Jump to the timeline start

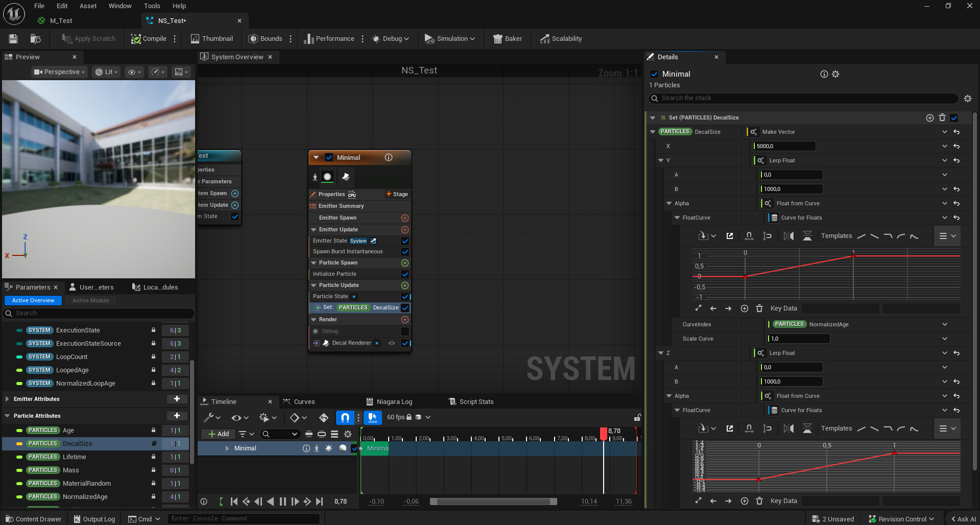pos(234,502)
